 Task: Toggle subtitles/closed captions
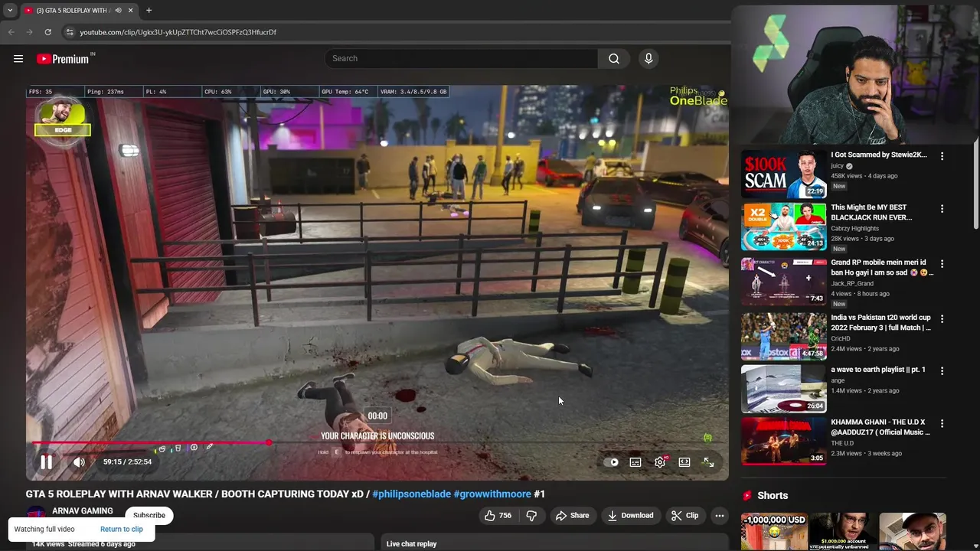635,462
